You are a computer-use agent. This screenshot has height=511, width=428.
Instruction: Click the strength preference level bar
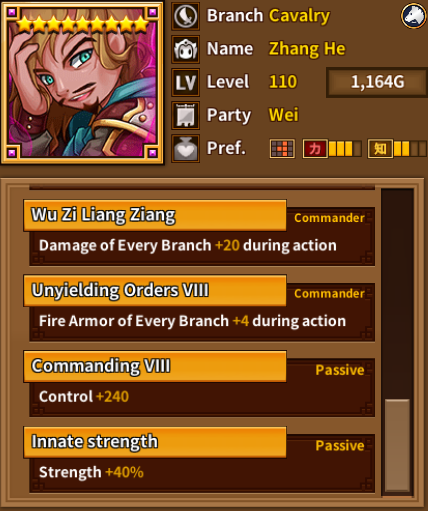[x=345, y=149]
